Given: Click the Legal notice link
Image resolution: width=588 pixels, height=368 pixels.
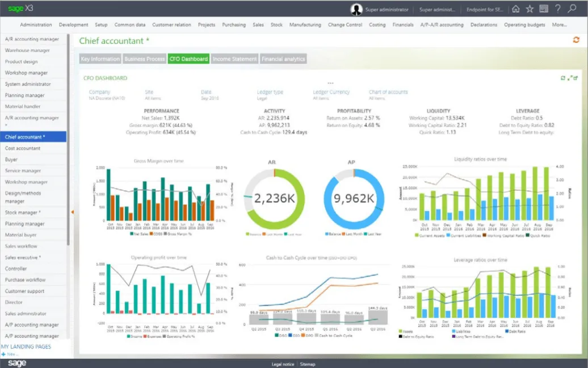Looking at the screenshot, I should coord(283,364).
